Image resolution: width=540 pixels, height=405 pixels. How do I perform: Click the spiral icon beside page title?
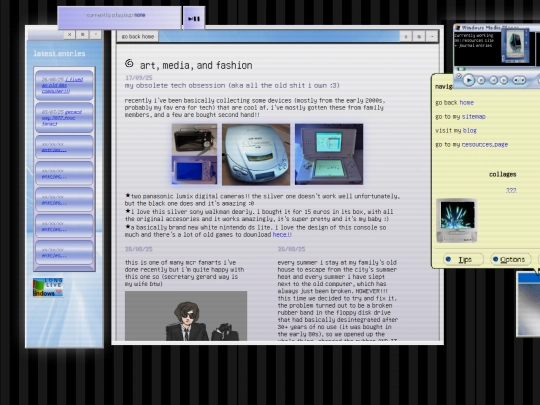click(129, 63)
